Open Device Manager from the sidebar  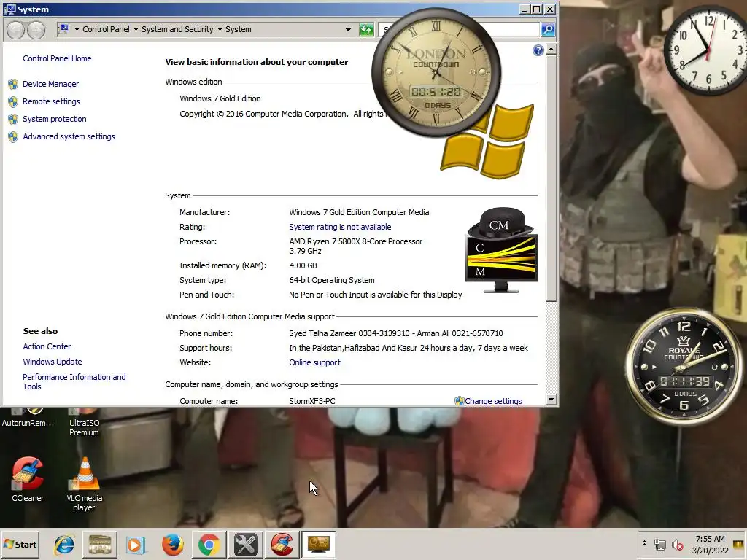click(x=50, y=84)
